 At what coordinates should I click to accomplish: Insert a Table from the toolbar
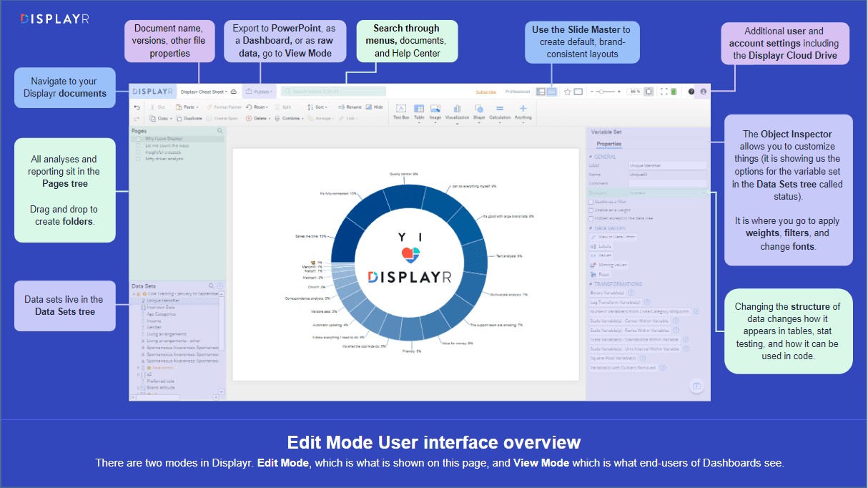419,111
